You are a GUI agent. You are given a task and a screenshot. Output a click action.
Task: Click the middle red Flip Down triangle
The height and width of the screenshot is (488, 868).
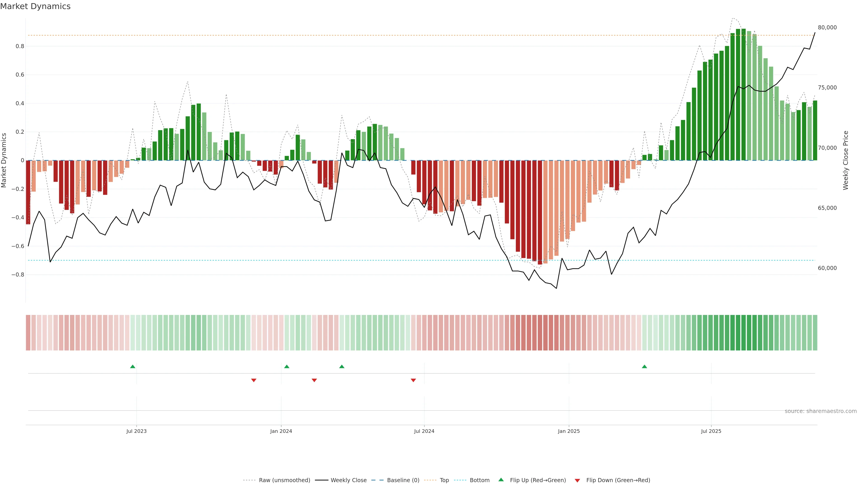[314, 380]
